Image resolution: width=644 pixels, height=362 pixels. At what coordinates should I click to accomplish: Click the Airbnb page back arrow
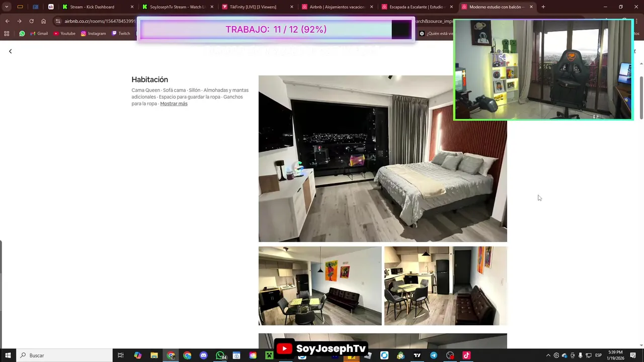(10, 51)
